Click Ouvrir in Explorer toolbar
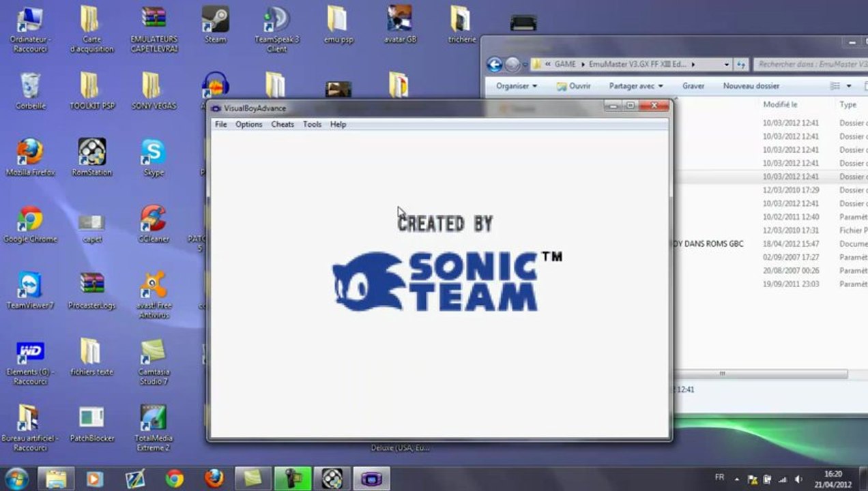Viewport: 868px width, 491px height. (573, 86)
